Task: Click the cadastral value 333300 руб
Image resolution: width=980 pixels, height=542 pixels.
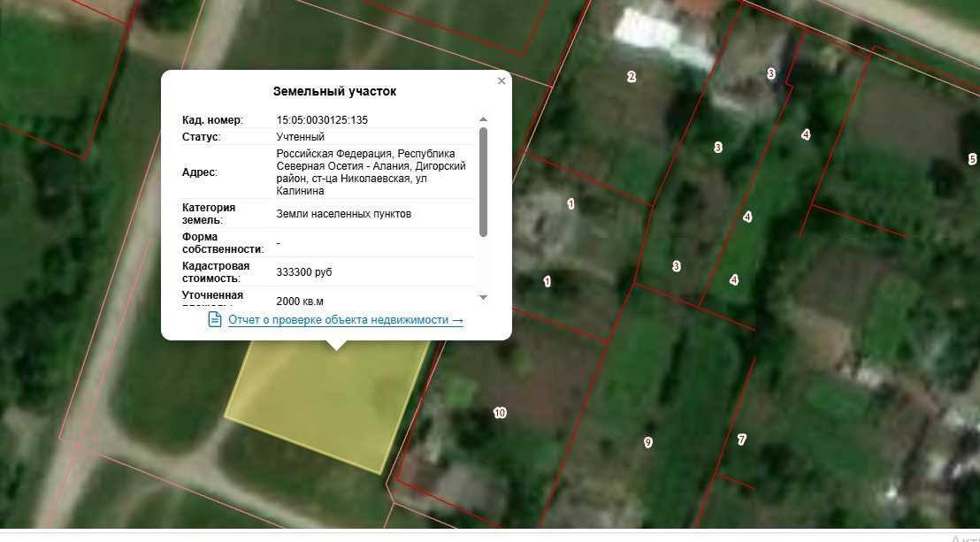Action: (304, 272)
